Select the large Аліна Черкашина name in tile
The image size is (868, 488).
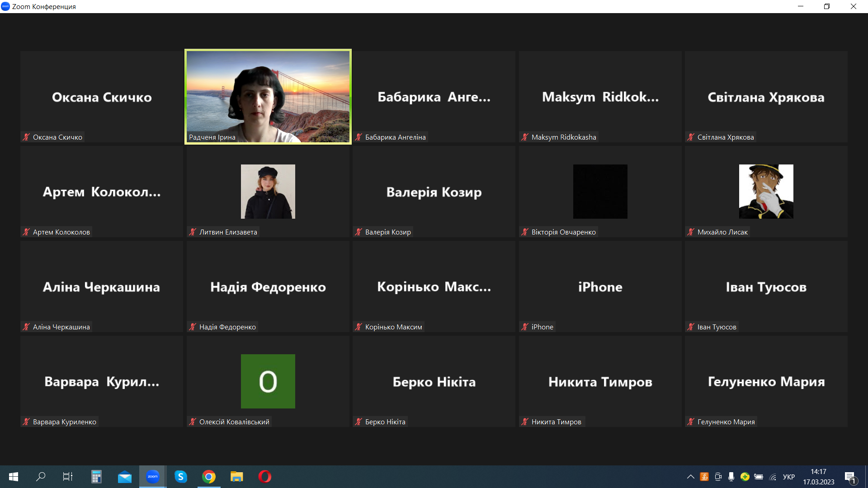[102, 287]
